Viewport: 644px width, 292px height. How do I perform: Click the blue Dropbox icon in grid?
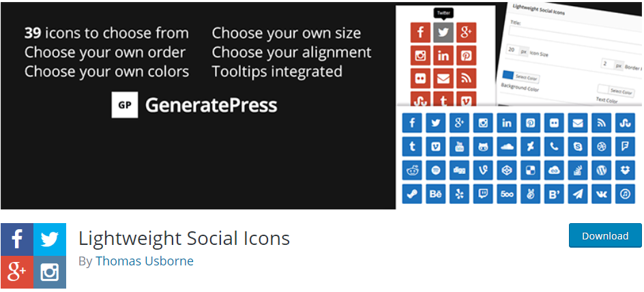tap(625, 170)
